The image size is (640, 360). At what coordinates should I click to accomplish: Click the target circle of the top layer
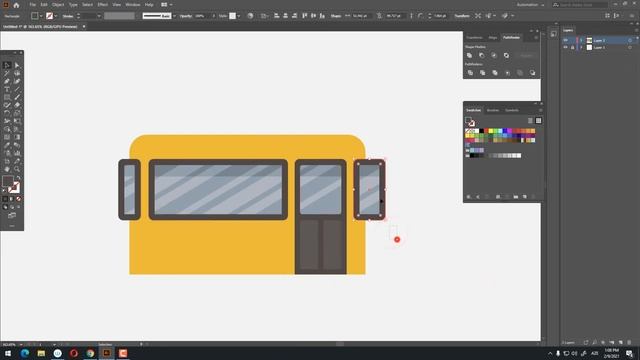630,40
